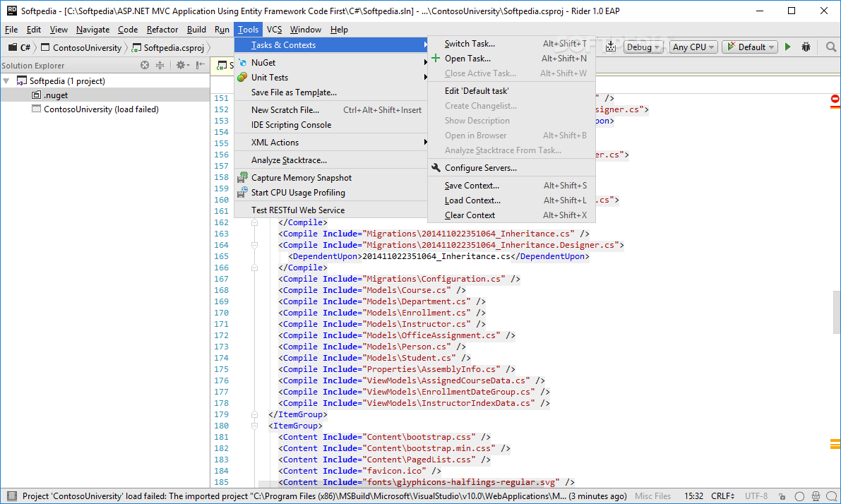Viewport: 841px width, 504px height.
Task: Click the Unit Tests menu icon
Action: (242, 77)
